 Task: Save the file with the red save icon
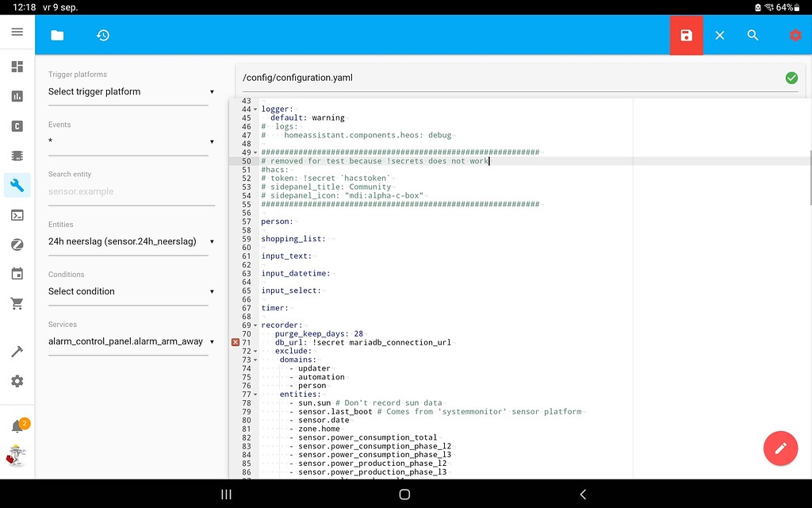point(686,35)
